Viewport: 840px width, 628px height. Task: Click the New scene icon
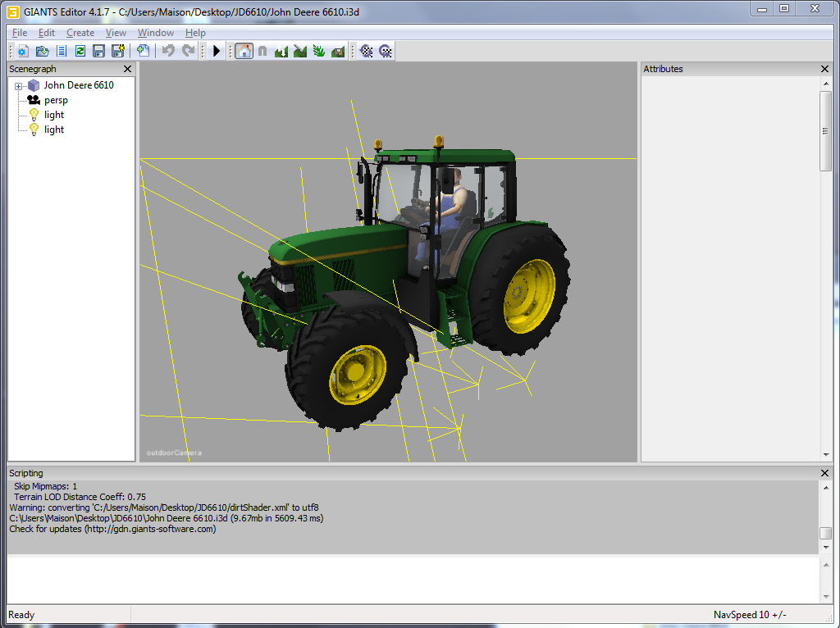pyautogui.click(x=22, y=52)
